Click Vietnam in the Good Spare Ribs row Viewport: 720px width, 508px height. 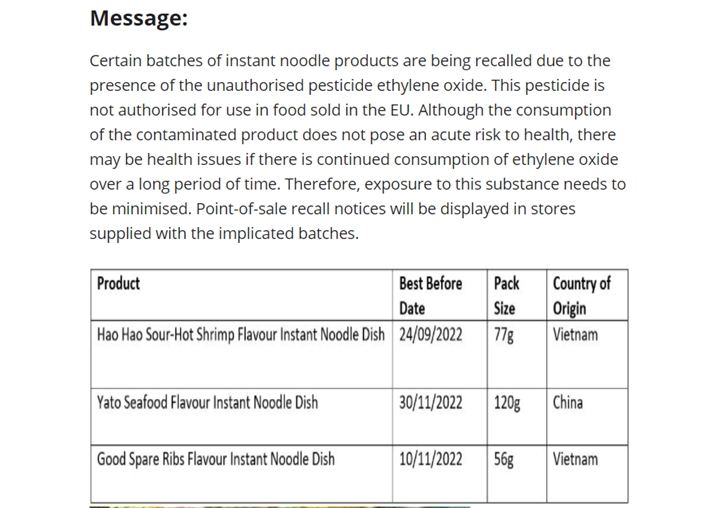575,460
